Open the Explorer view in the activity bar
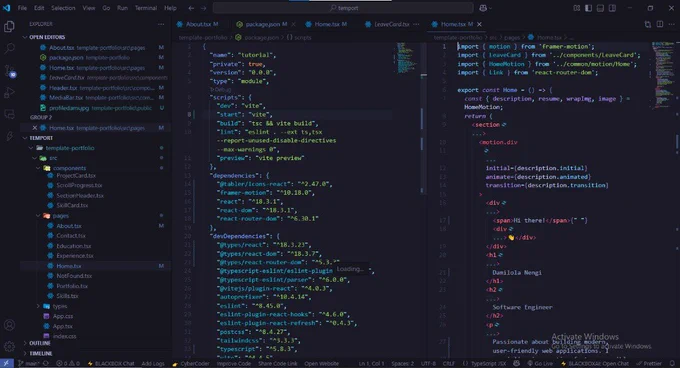 click(x=9, y=27)
